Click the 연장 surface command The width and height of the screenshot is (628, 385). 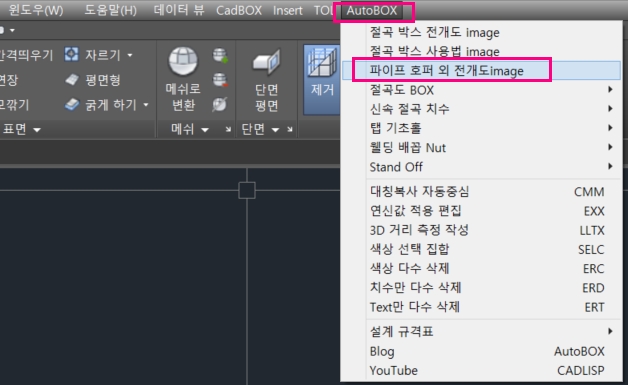tap(9, 80)
